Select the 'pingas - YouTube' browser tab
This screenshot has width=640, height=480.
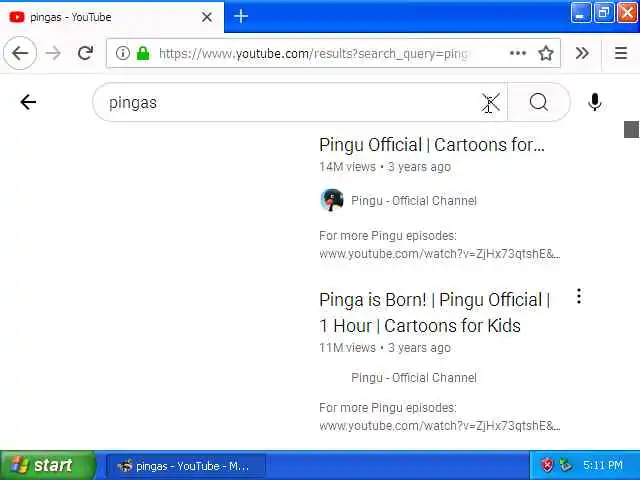point(112,17)
